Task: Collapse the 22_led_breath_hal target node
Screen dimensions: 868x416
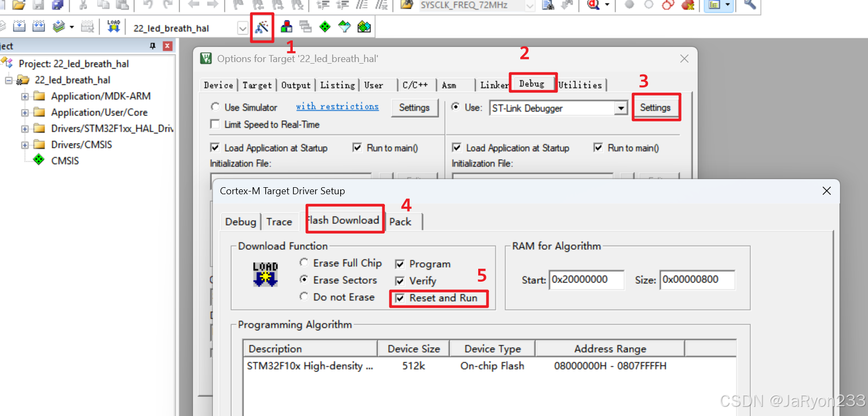Action: pyautogui.click(x=9, y=80)
